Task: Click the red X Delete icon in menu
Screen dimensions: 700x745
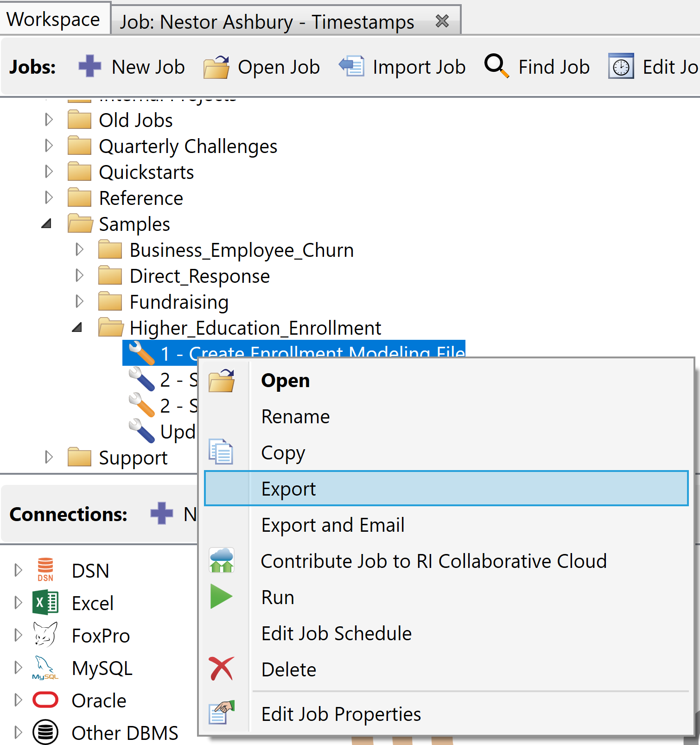Action: click(x=221, y=669)
